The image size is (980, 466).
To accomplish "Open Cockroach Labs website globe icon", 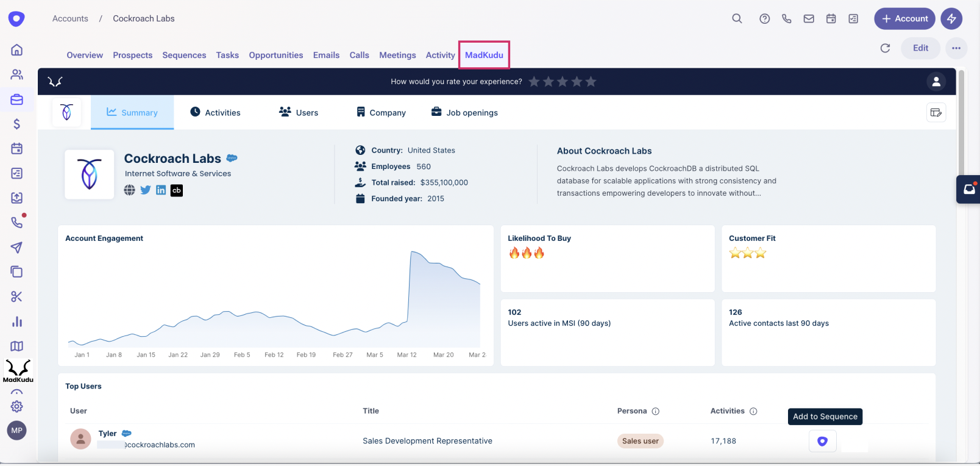I will pos(129,190).
